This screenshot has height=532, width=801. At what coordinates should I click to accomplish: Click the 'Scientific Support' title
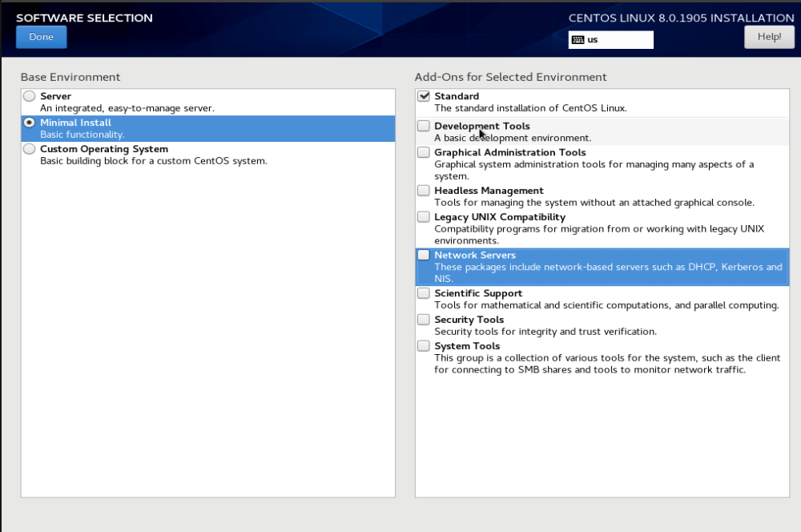478,293
